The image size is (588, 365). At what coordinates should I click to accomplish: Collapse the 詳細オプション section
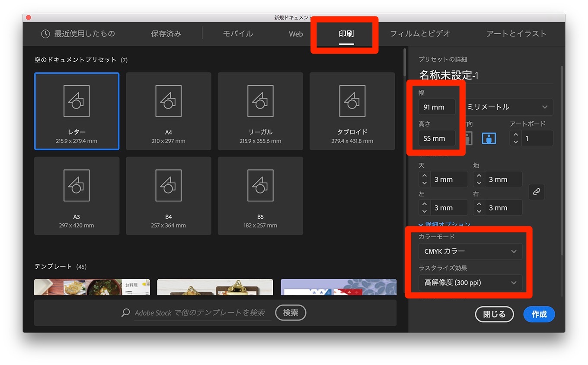(444, 225)
